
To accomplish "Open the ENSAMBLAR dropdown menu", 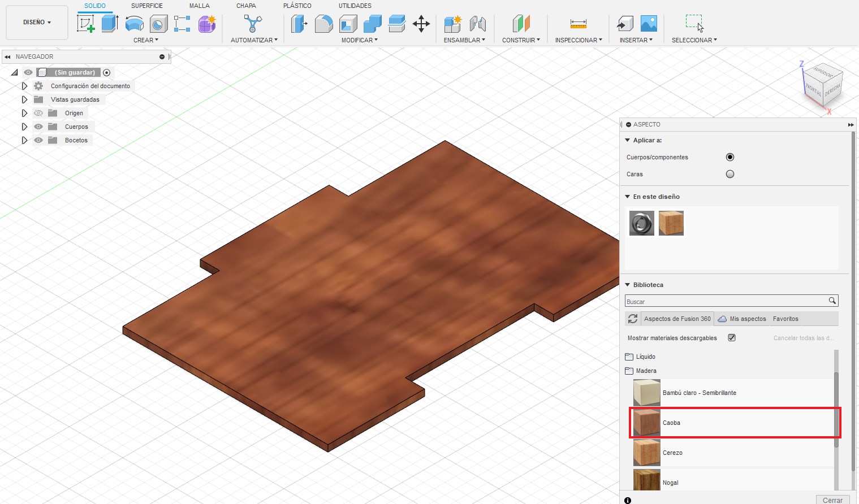I will pos(464,40).
